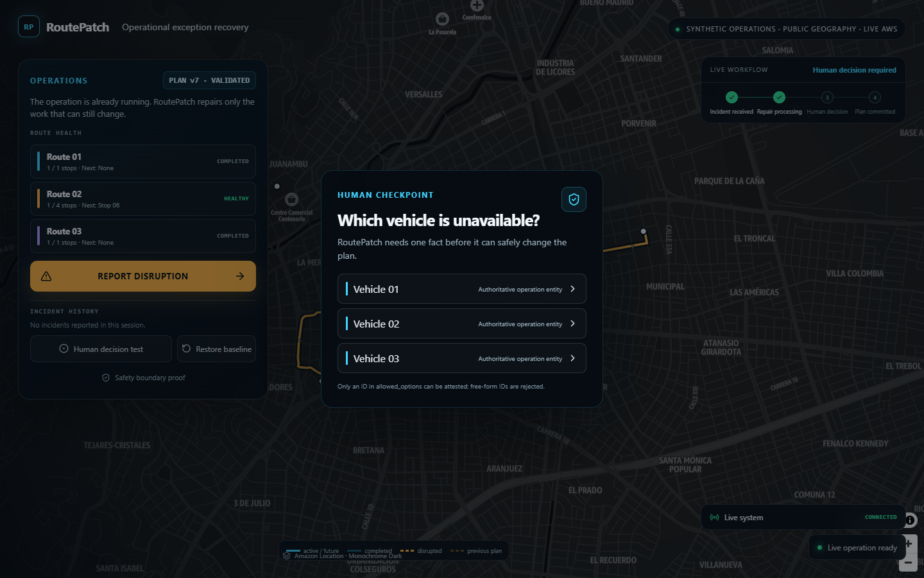Select Vehicle 01 using its chevron
Screen dimensions: 924x578
(x=573, y=289)
